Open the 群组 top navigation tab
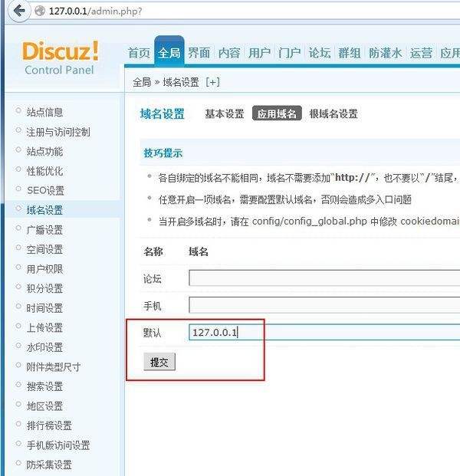 coord(350,53)
